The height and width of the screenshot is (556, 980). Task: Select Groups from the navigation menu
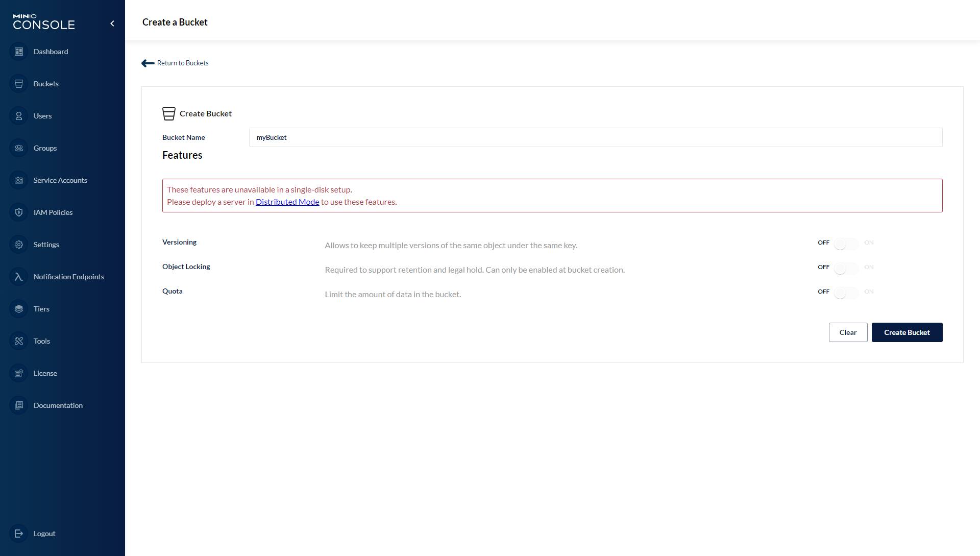click(x=19, y=148)
